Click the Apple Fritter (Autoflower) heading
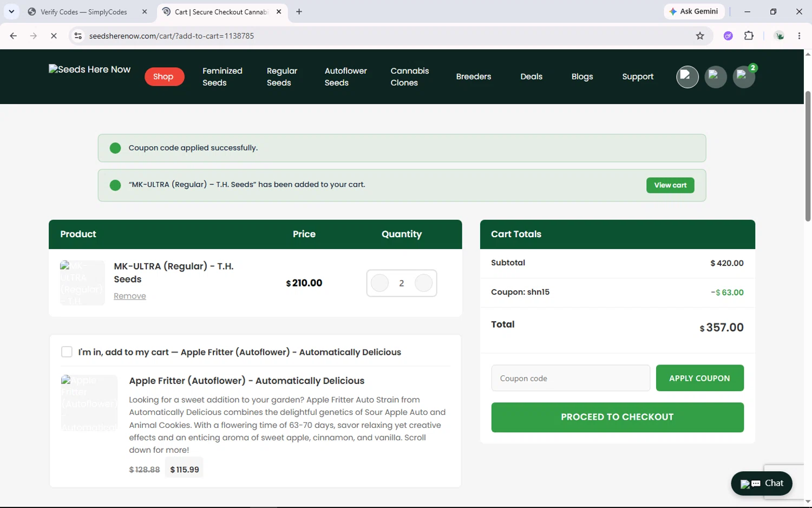The width and height of the screenshot is (812, 508). click(246, 381)
